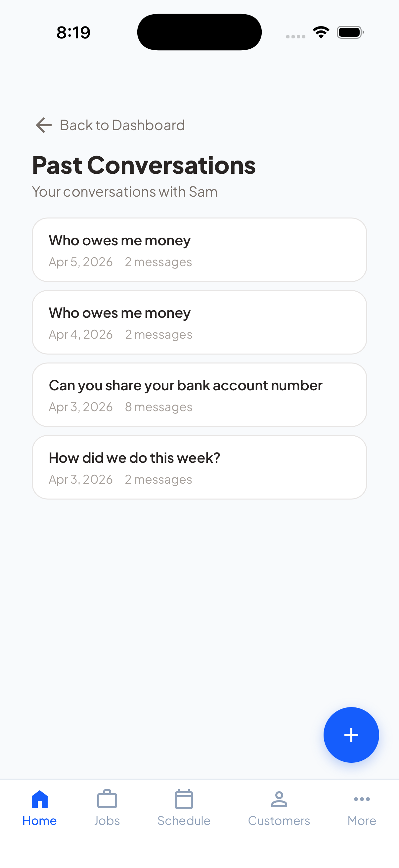
Task: Tap the Jobs briefcase icon
Action: tap(107, 799)
